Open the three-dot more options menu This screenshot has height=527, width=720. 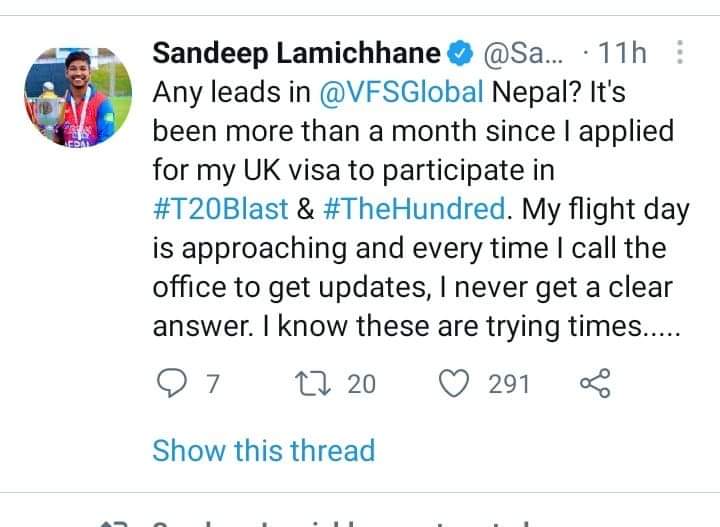(x=680, y=53)
